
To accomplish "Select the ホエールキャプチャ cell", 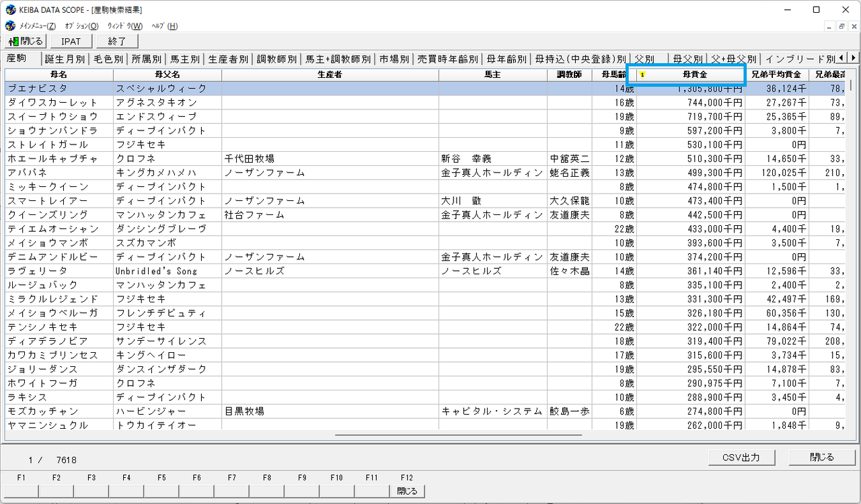I will [x=59, y=159].
